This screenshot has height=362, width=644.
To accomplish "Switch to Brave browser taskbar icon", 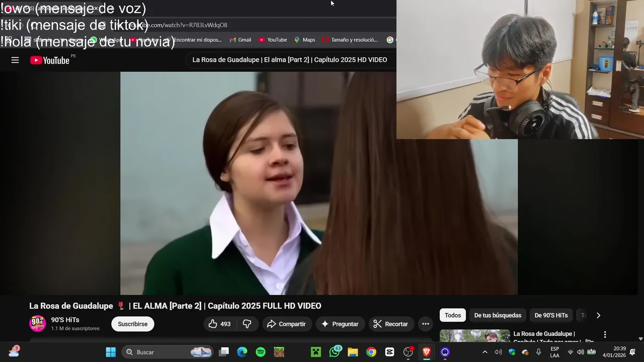I will click(x=427, y=352).
